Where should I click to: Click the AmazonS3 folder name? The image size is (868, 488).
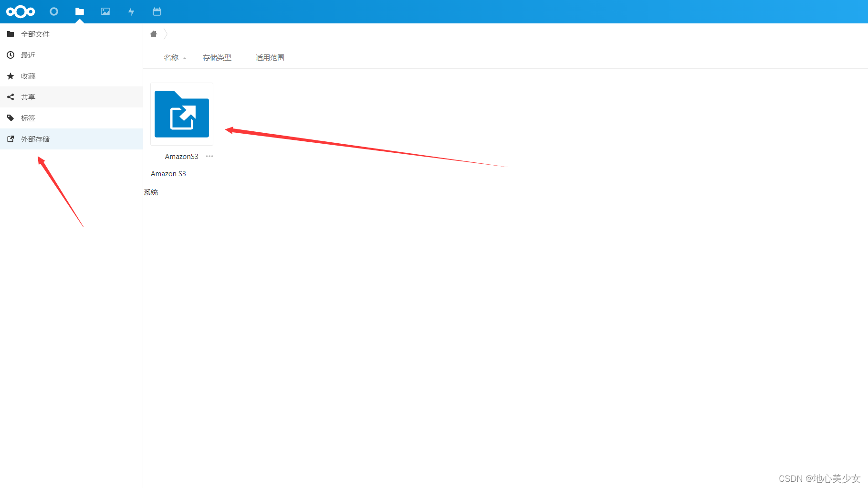(x=181, y=157)
